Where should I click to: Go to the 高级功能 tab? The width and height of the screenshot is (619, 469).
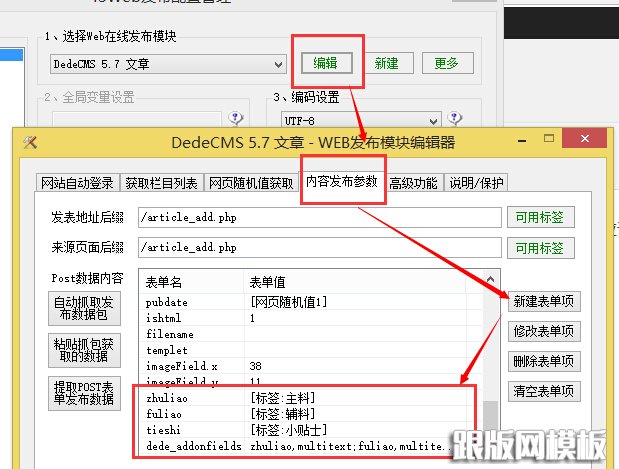414,183
